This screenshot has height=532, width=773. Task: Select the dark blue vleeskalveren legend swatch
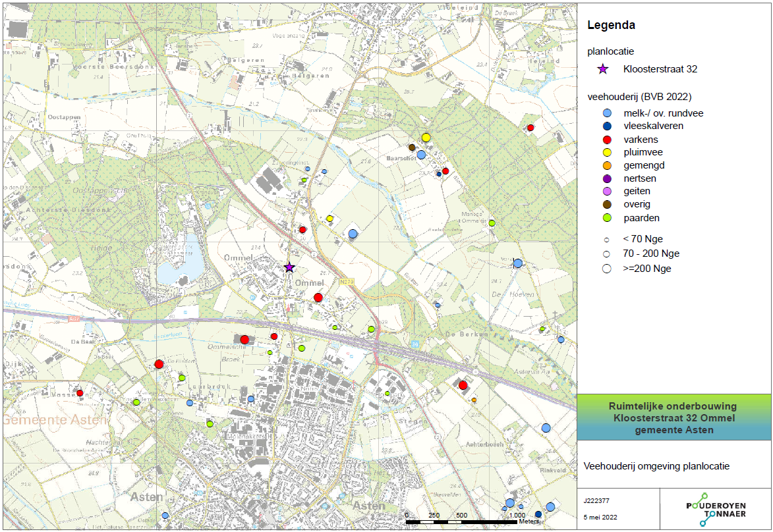click(x=607, y=126)
